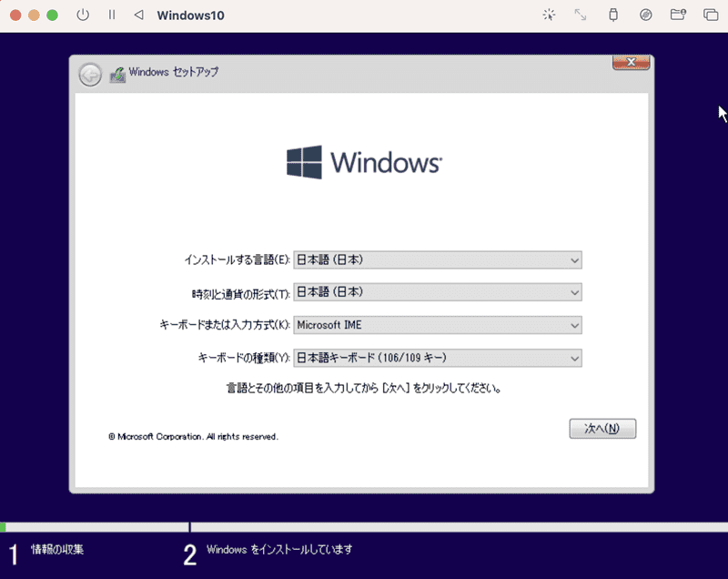Image resolution: width=728 pixels, height=579 pixels.
Task: Click the 'キーボードの種類(Y):' label
Action: pos(244,358)
